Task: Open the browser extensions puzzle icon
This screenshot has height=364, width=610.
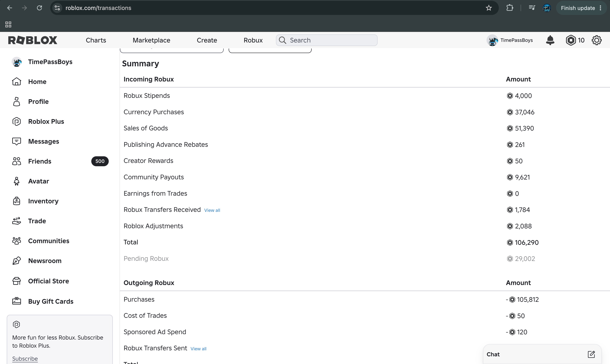Action: 510,8
